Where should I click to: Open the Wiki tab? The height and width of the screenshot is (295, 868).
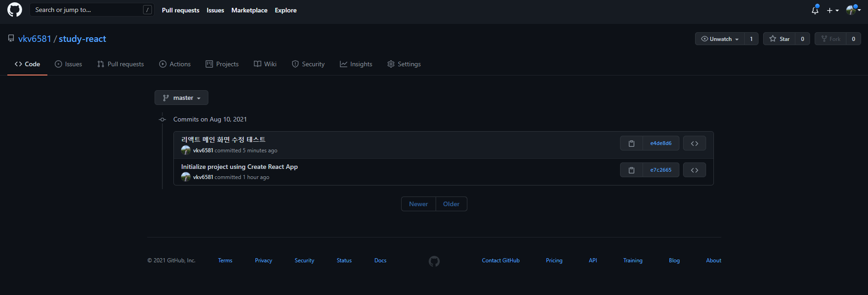coord(265,64)
